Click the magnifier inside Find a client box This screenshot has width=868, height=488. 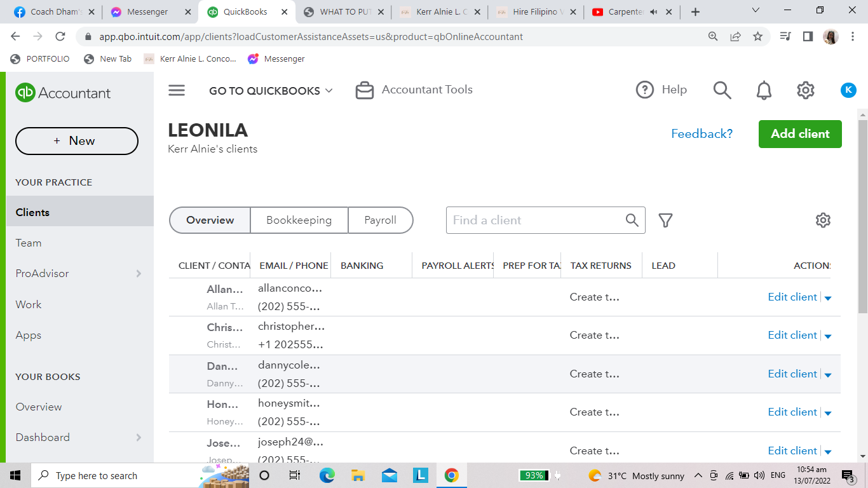pos(632,220)
